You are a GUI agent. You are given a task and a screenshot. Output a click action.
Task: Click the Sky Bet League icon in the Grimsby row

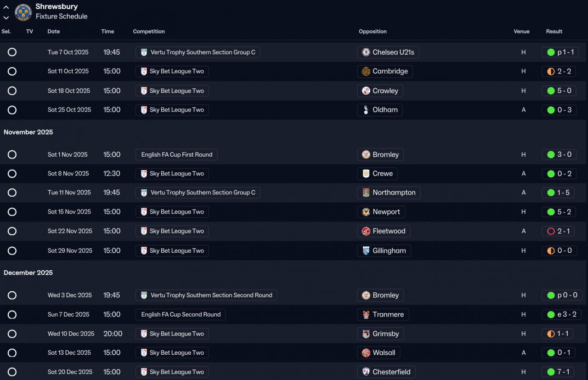pyautogui.click(x=144, y=334)
